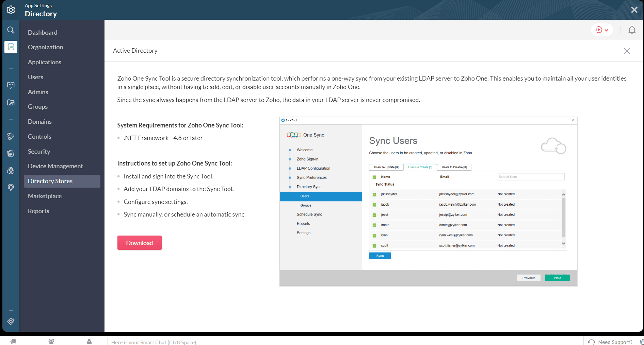Click the location pin icon in rail
Image resolution: width=644 pixels, height=345 pixels.
coord(11,187)
